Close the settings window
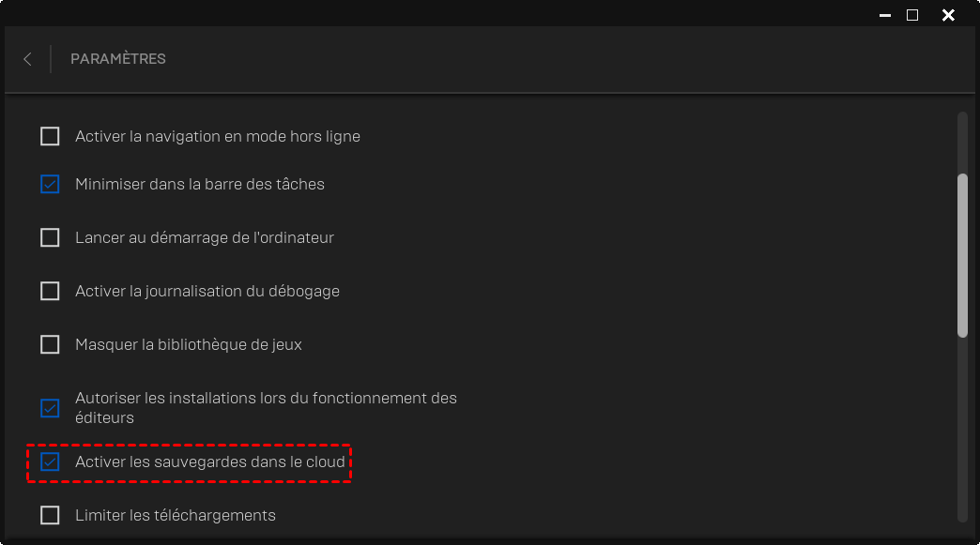Viewport: 980px width, 545px height. [948, 15]
